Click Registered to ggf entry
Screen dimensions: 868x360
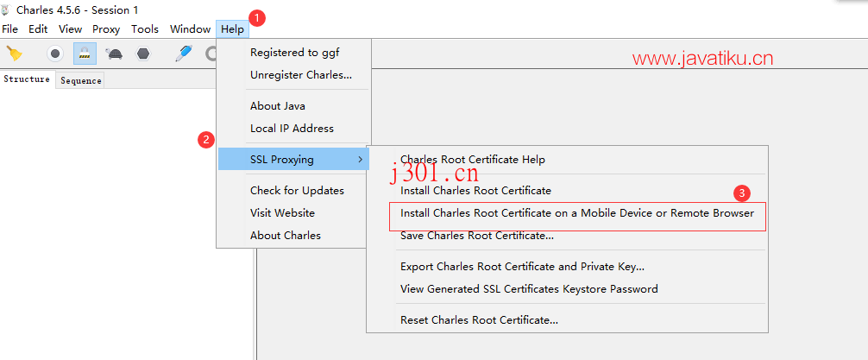(294, 53)
